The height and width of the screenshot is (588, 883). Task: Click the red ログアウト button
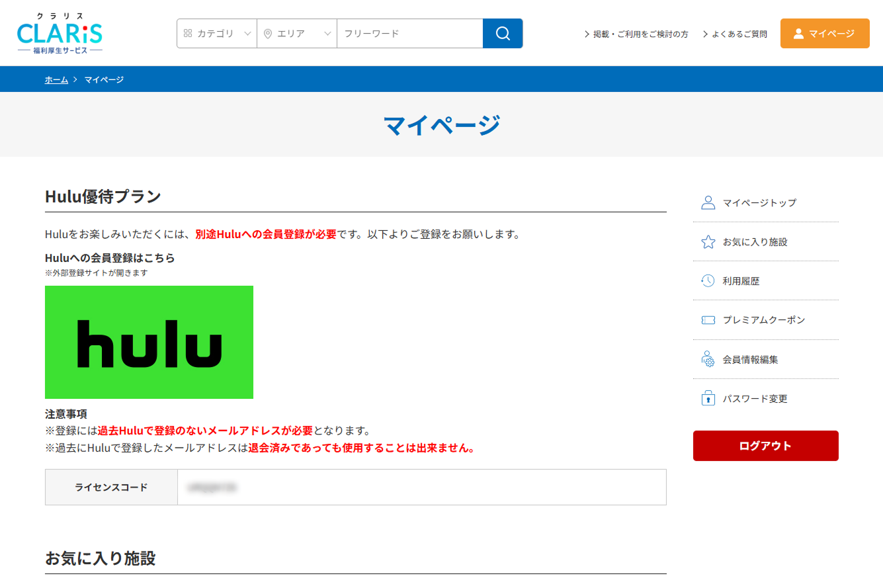pos(766,446)
